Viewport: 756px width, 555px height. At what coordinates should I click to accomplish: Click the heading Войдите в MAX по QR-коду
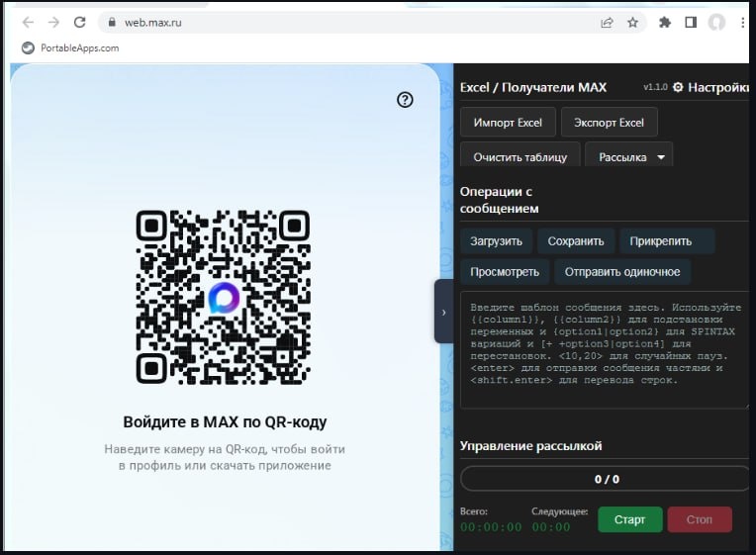point(225,421)
